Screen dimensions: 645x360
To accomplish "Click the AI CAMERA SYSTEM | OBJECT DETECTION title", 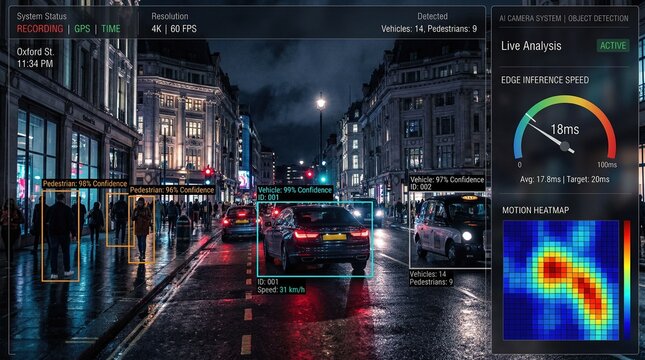I will [564, 19].
